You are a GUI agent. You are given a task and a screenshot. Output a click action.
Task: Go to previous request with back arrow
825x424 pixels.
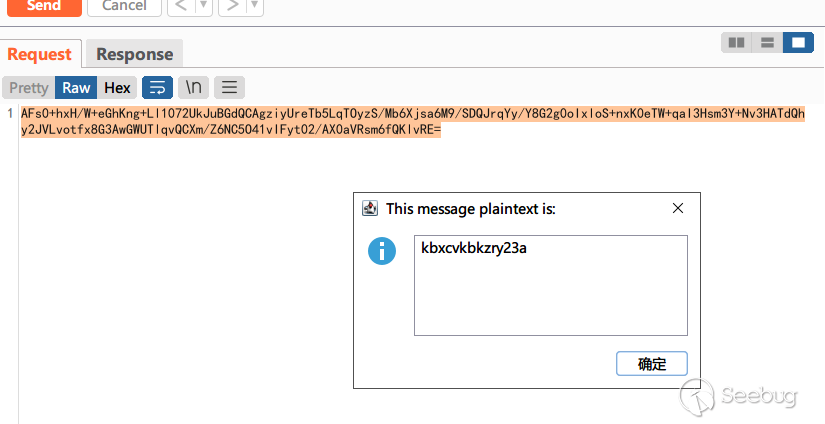click(181, 6)
